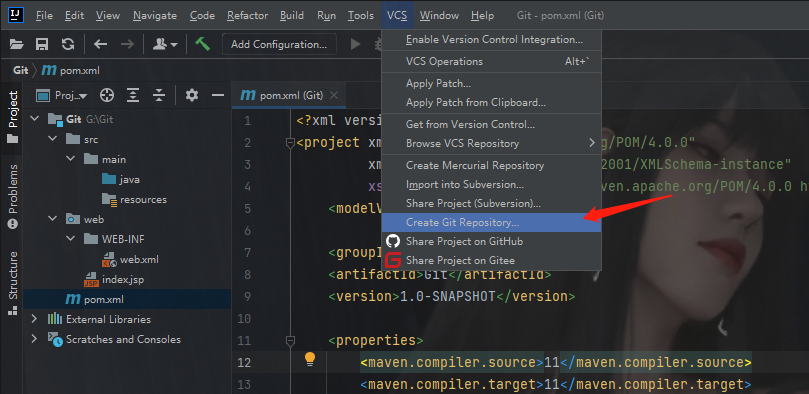Click the Open folder toolbar icon

coord(17,44)
